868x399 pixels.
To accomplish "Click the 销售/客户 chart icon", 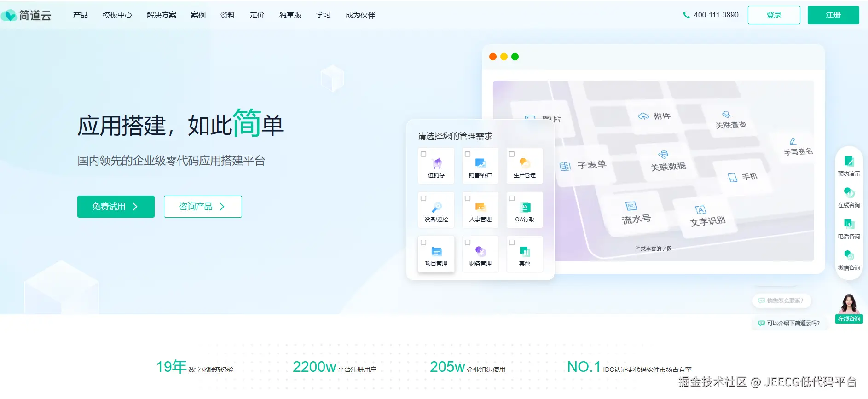I will tap(480, 163).
